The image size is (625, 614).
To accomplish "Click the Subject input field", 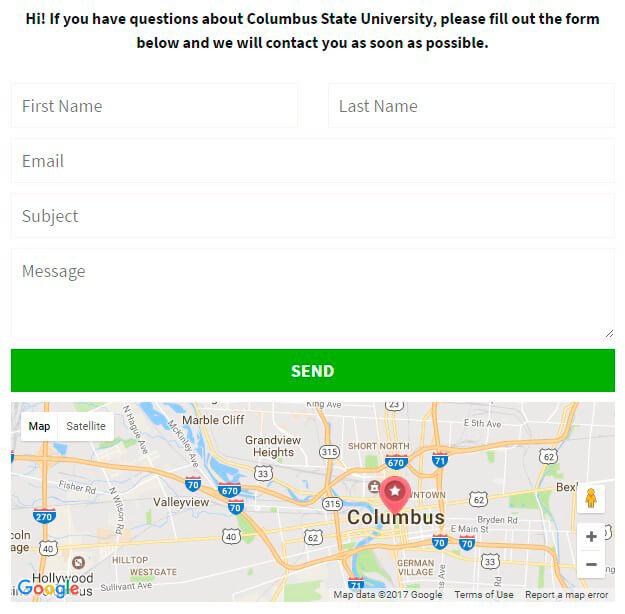I will click(x=312, y=216).
